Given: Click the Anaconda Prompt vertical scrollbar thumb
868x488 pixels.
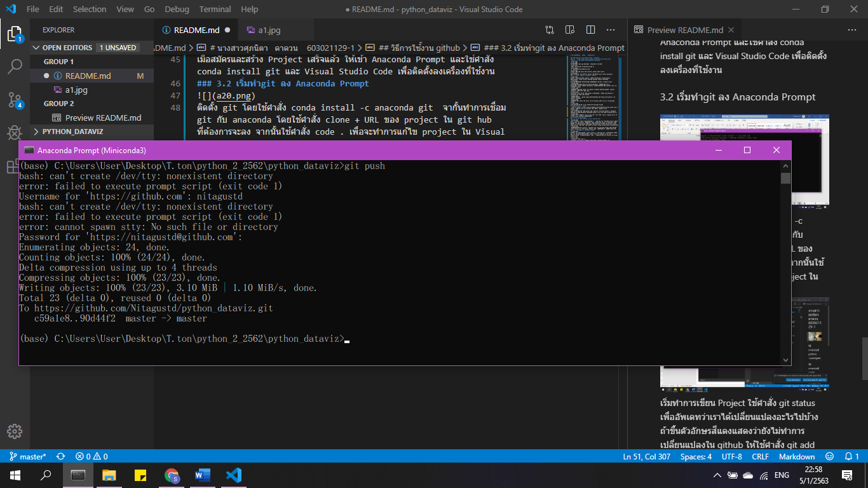Looking at the screenshot, I should tap(786, 178).
